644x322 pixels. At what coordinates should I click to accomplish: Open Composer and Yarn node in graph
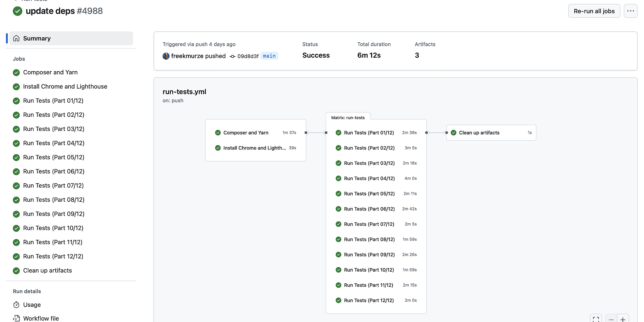[x=255, y=133]
